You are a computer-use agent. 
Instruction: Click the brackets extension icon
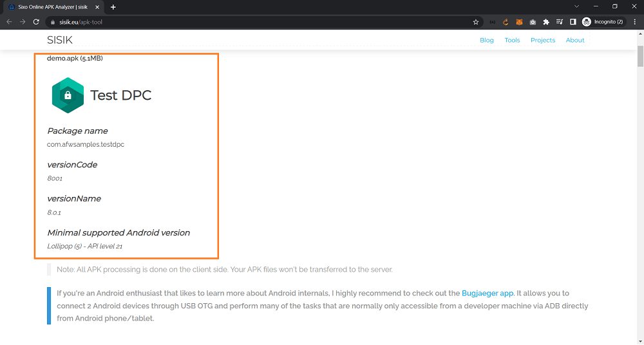coord(492,22)
